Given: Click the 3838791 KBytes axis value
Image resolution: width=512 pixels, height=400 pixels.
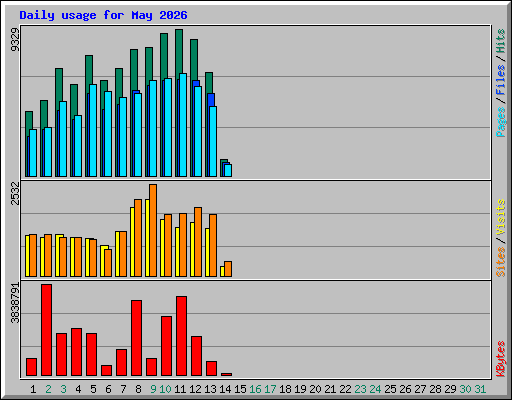Looking at the screenshot, I should pos(15,303).
